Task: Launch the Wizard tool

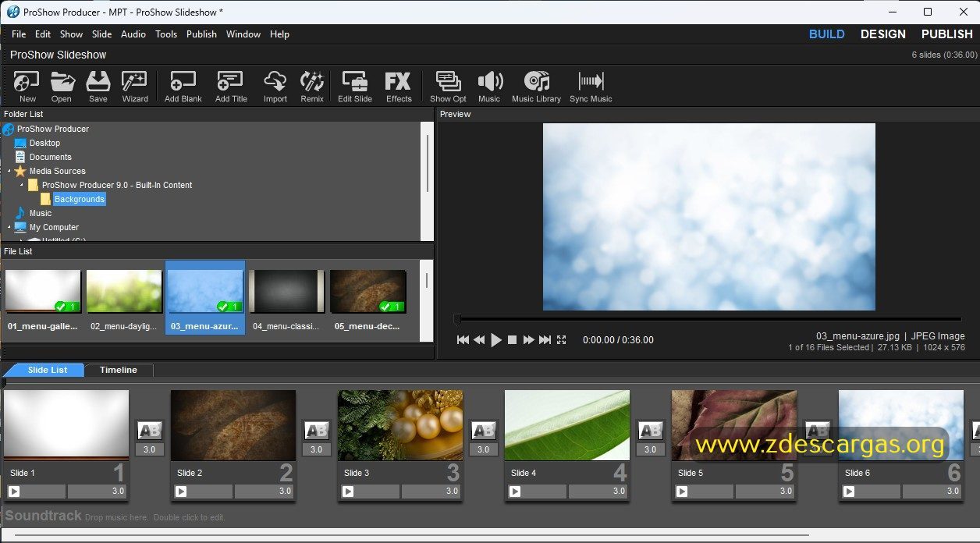Action: point(135,87)
